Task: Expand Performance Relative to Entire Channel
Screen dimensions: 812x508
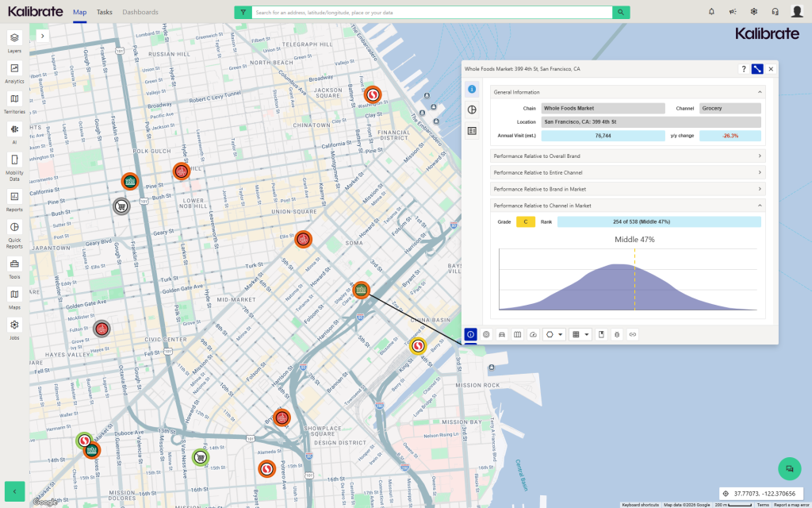Action: [627, 172]
